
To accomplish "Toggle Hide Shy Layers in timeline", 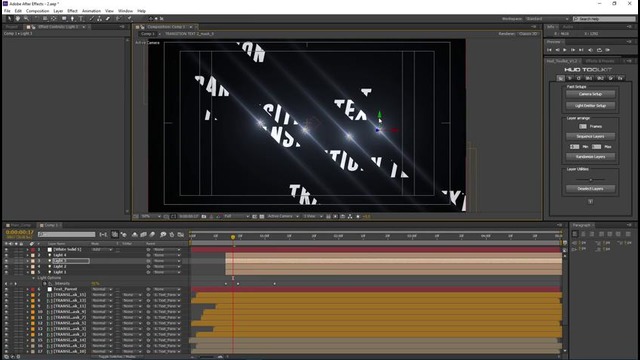I will pos(134,234).
